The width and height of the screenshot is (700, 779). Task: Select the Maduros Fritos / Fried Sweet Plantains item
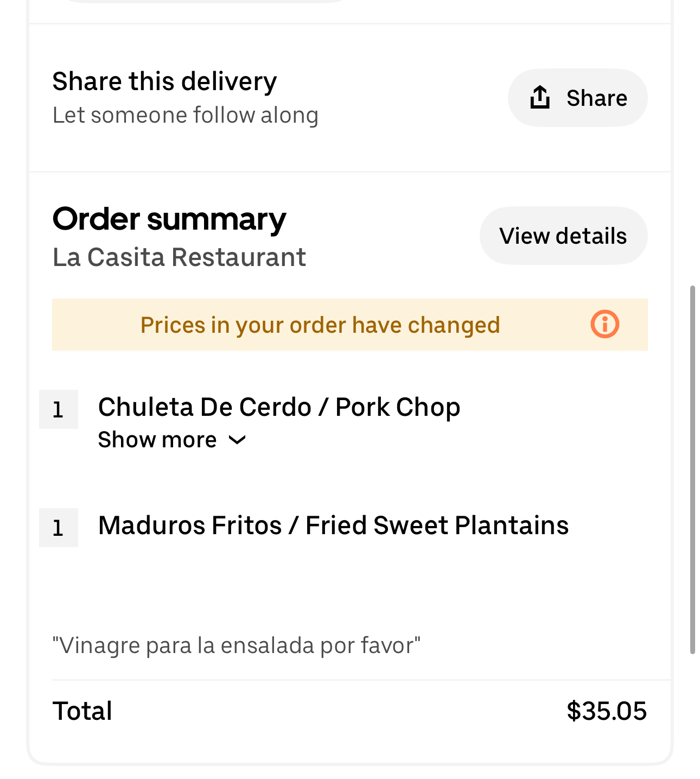tap(333, 525)
